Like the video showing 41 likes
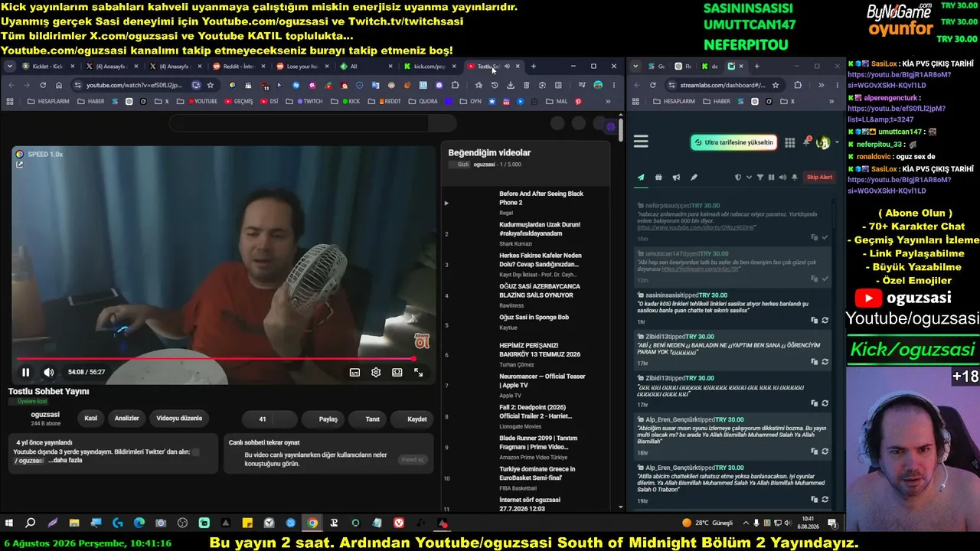Viewport: 980px width, 551px height. [x=257, y=419]
